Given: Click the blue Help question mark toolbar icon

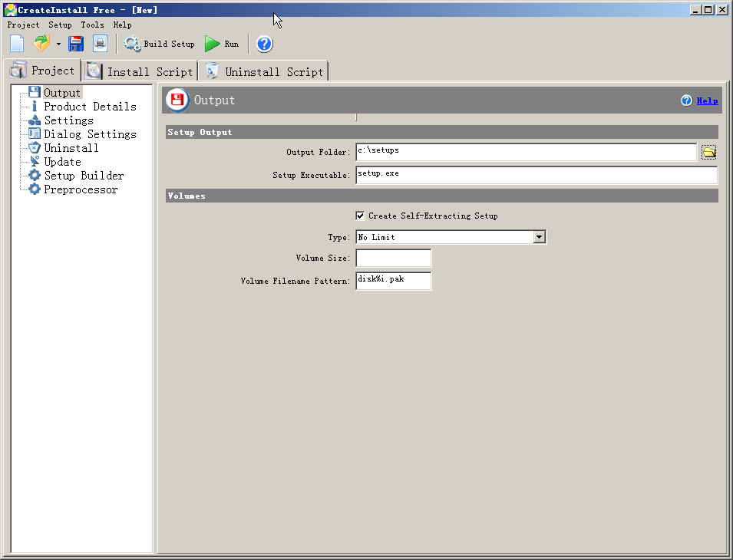Looking at the screenshot, I should [x=264, y=44].
